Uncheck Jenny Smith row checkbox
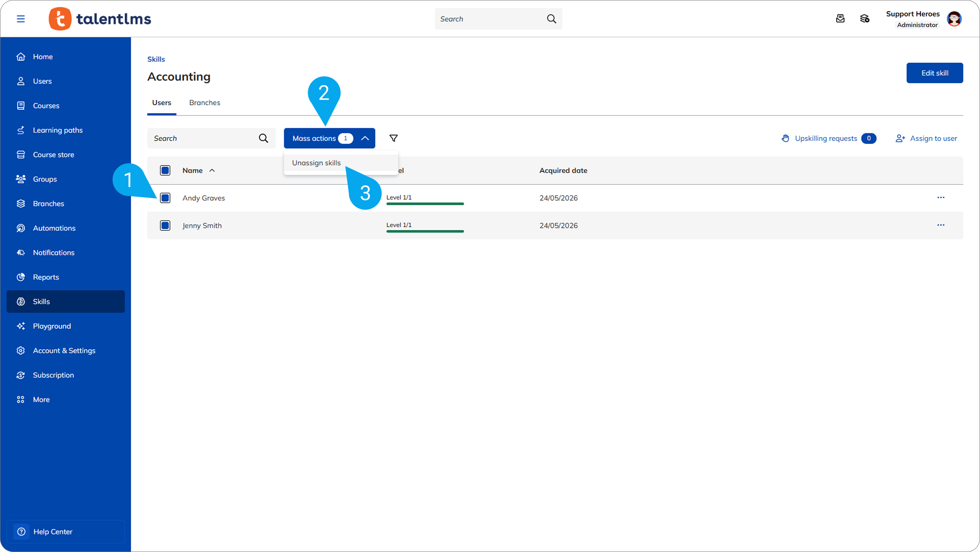 pos(165,225)
